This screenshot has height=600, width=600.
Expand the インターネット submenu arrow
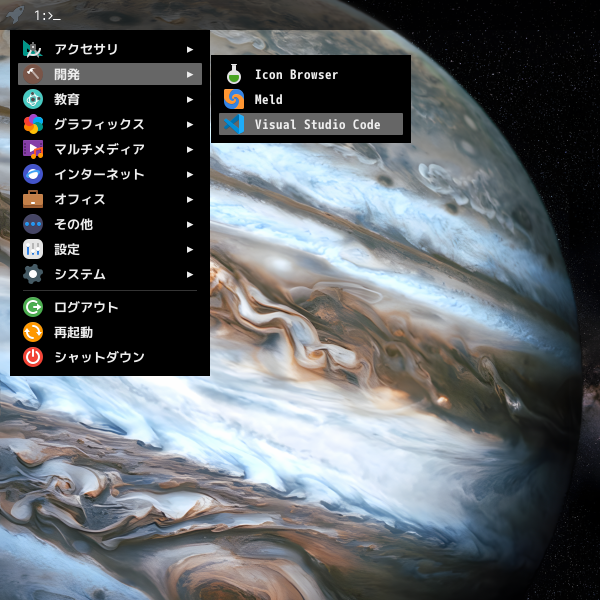(190, 174)
